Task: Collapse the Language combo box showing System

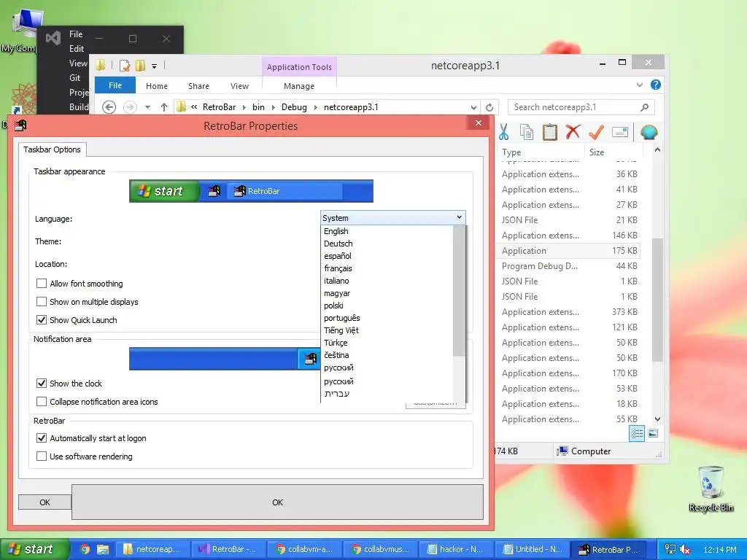Action: 393,217
